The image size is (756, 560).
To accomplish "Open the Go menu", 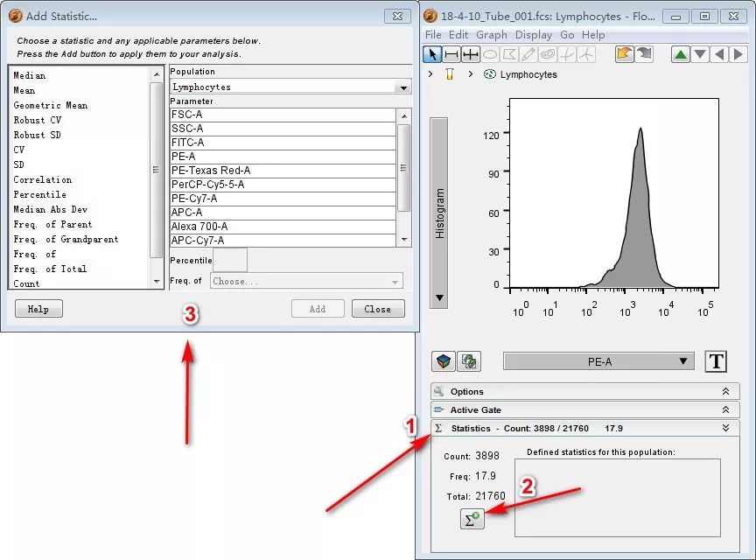I will point(567,35).
